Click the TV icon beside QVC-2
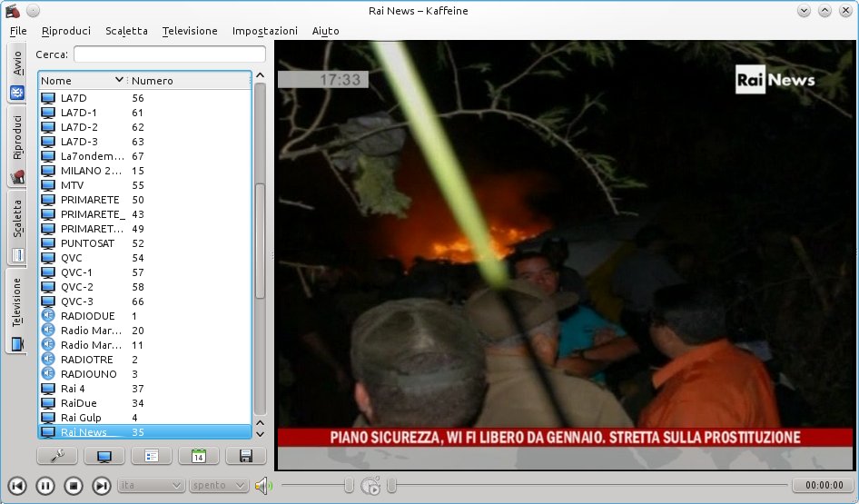Image resolution: width=859 pixels, height=504 pixels. [48, 287]
